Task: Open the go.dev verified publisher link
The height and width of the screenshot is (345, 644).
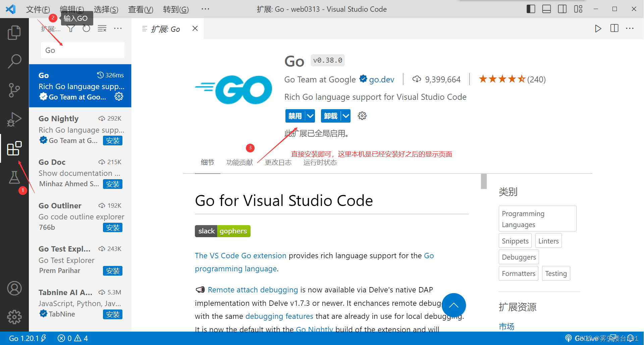Action: pos(382,79)
